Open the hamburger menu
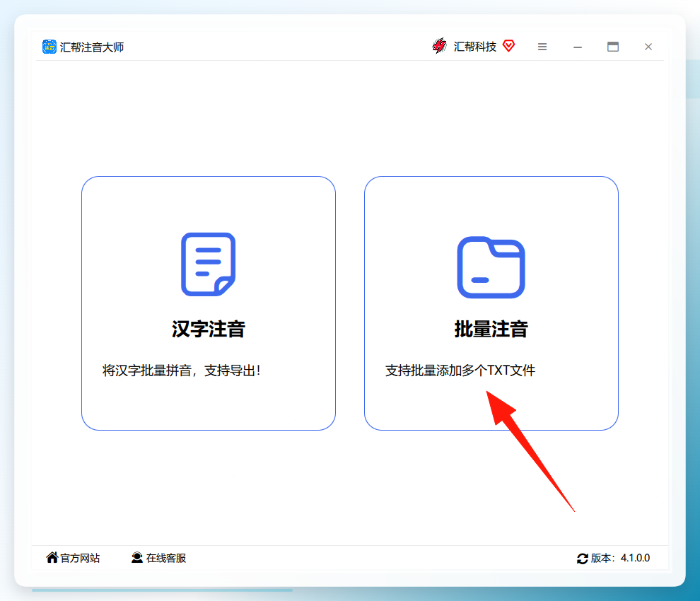 542,47
